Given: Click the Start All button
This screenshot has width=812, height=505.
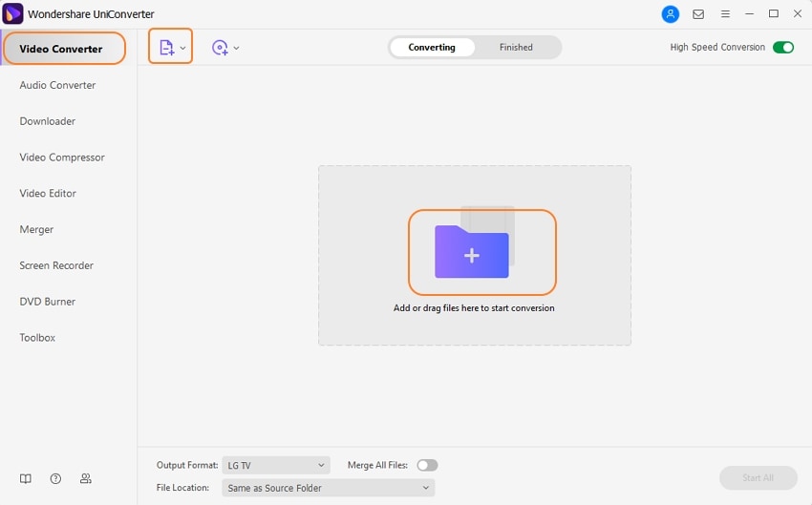Looking at the screenshot, I should coord(759,477).
